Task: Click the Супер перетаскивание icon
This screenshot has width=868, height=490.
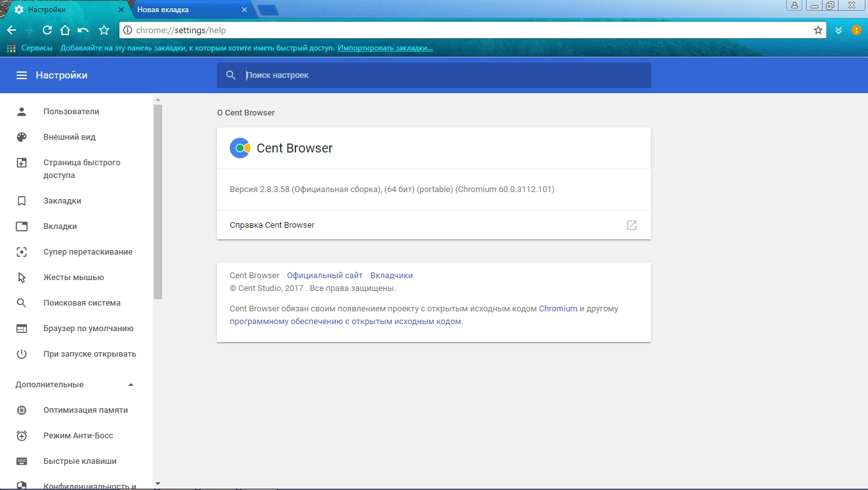Action: coord(22,252)
